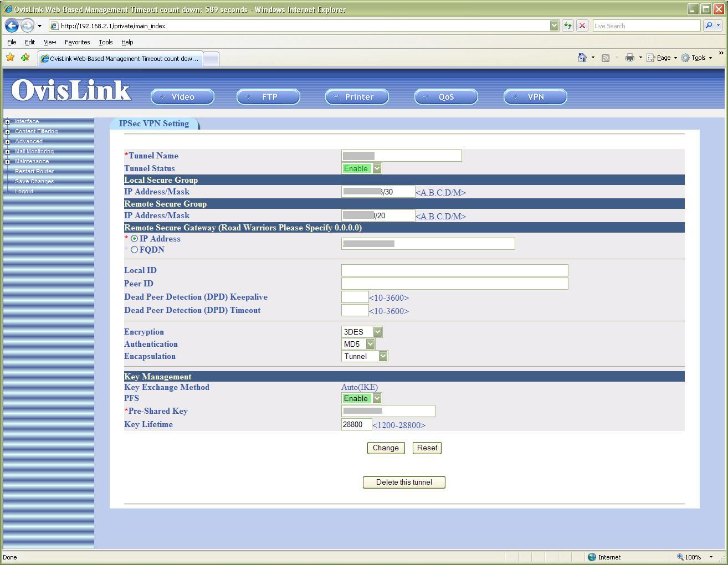Click the FTP navigation button
Image resolution: width=728 pixels, height=565 pixels.
point(268,97)
